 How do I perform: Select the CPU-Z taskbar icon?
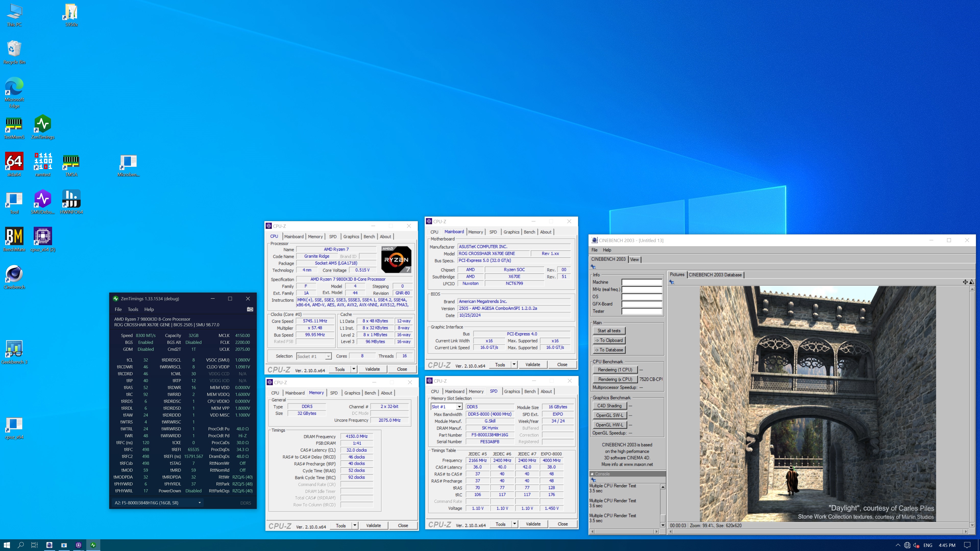coord(78,545)
